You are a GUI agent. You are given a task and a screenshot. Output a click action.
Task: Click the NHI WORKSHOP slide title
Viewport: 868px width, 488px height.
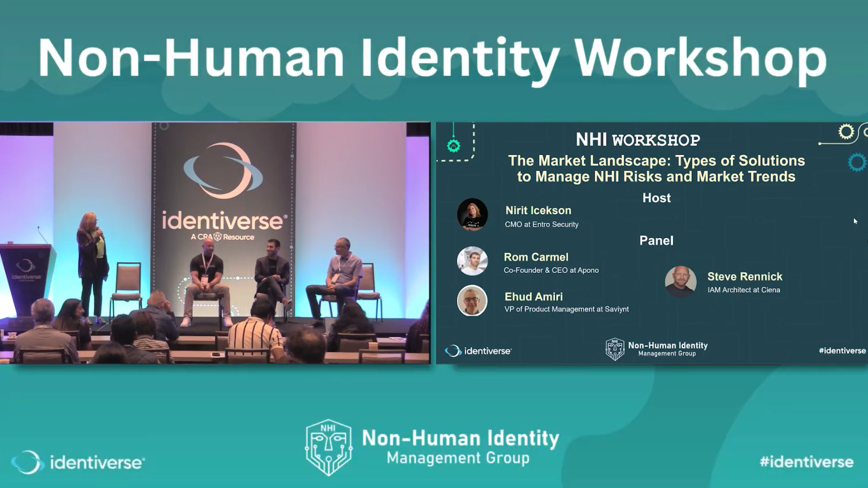tap(638, 139)
